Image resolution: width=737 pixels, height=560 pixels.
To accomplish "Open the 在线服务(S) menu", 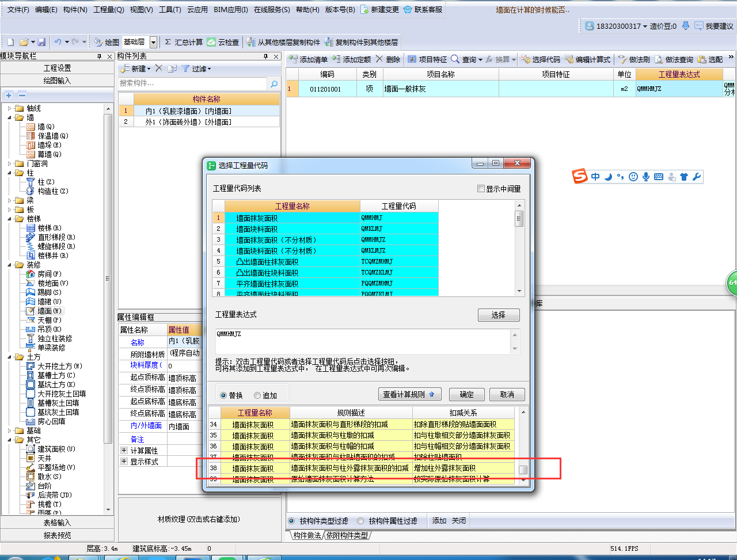I will coord(272,10).
